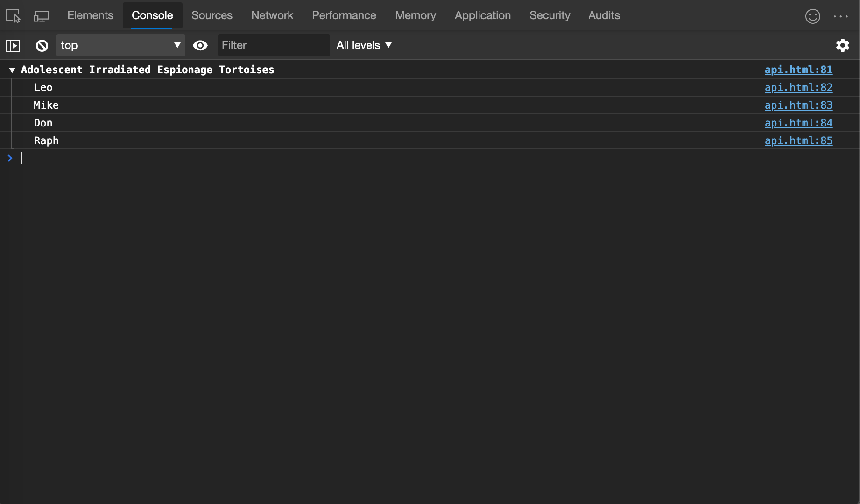
Task: Open the customize DevTools menu
Action: 841,16
